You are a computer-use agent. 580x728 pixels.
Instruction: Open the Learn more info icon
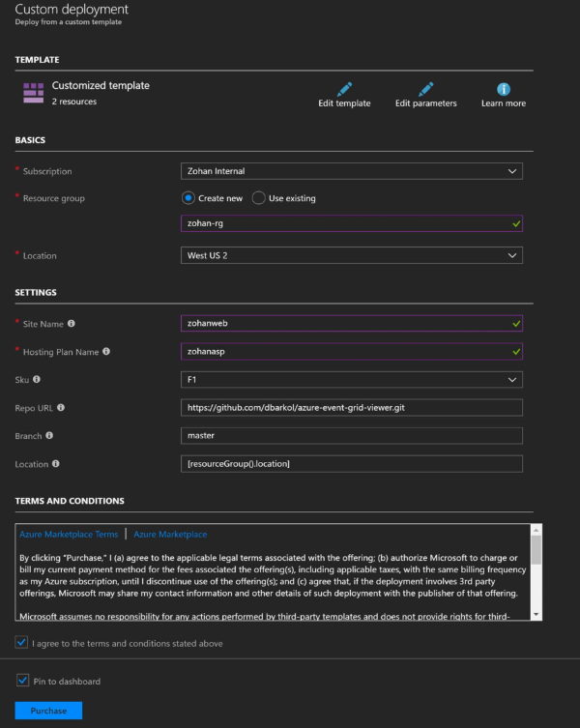click(x=504, y=89)
